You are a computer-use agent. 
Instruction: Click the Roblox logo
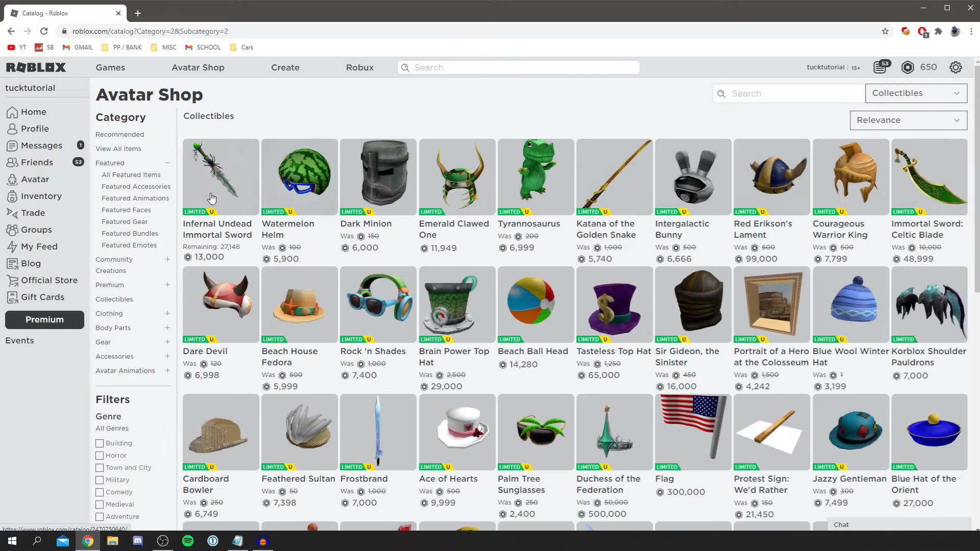tap(36, 67)
